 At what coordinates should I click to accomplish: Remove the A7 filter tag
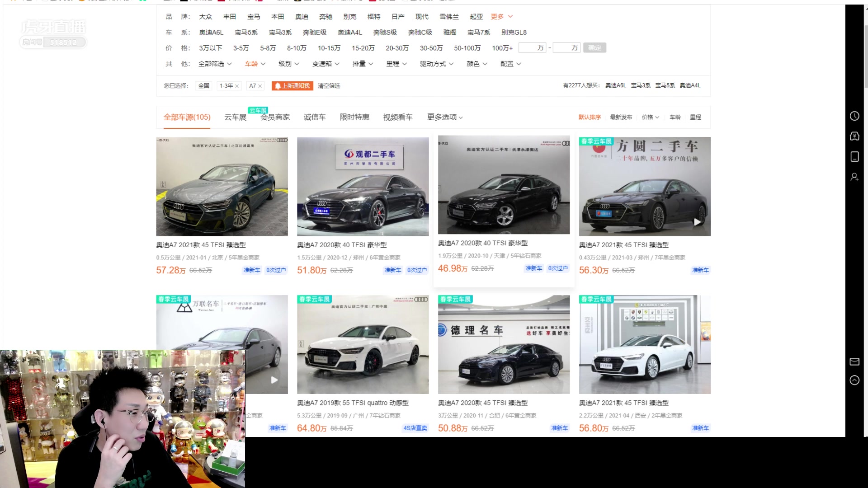tap(260, 86)
